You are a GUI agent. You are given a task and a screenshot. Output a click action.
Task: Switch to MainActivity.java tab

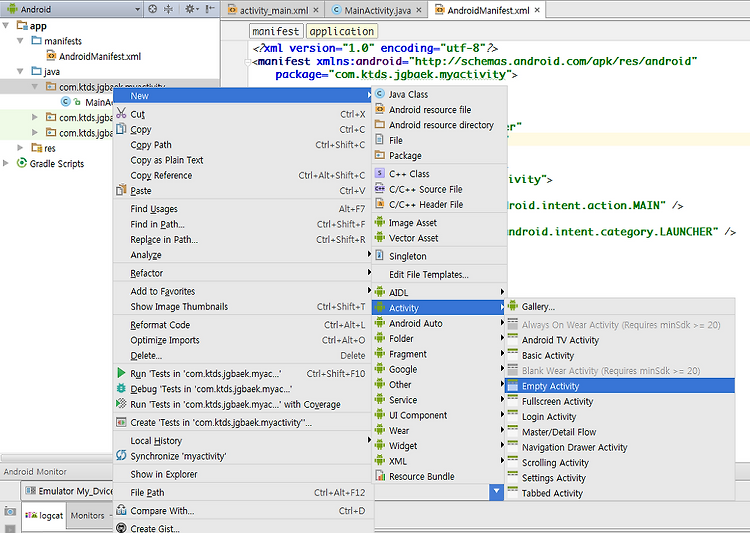pyautogui.click(x=377, y=10)
